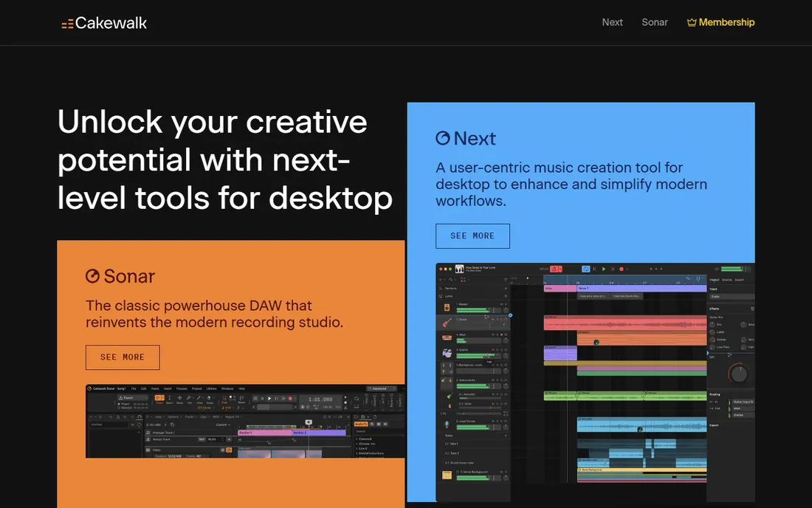Image resolution: width=812 pixels, height=508 pixels.
Task: Click the pink Intro section in Next timeline
Action: tap(560, 289)
